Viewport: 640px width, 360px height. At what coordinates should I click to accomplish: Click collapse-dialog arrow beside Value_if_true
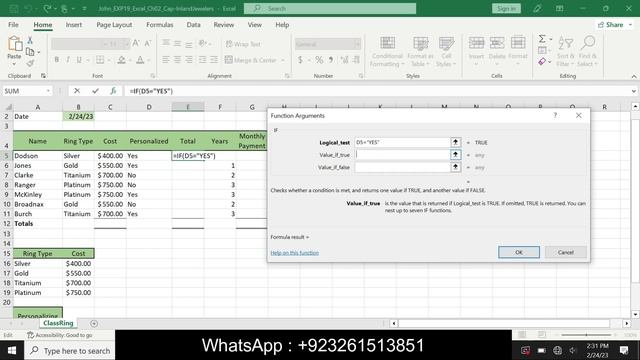[x=455, y=155]
